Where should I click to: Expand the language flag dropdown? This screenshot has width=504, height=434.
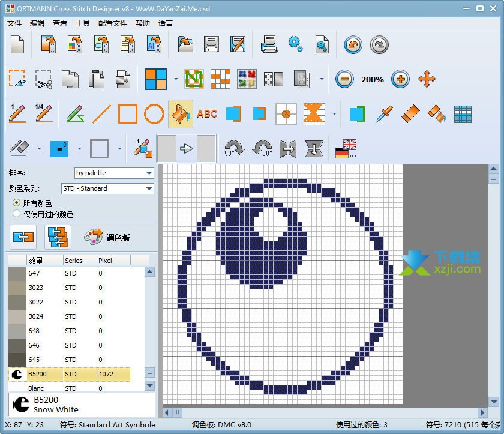[344, 148]
